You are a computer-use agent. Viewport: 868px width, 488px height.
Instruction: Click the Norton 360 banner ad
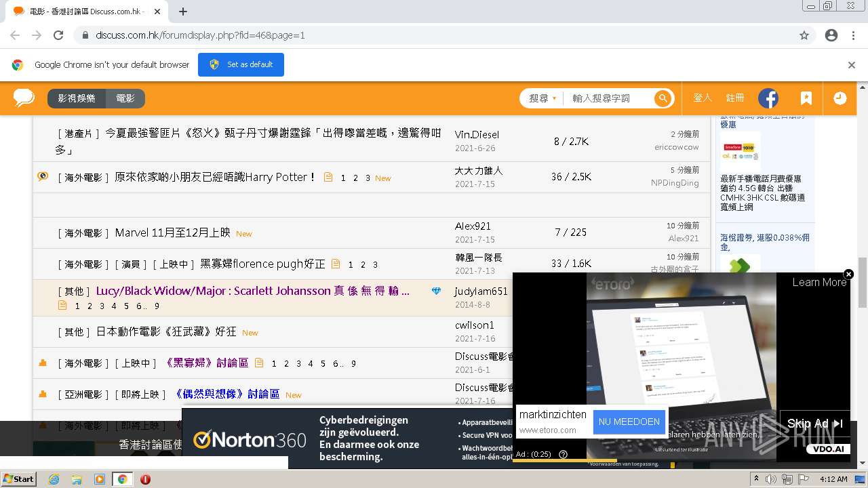pos(347,439)
